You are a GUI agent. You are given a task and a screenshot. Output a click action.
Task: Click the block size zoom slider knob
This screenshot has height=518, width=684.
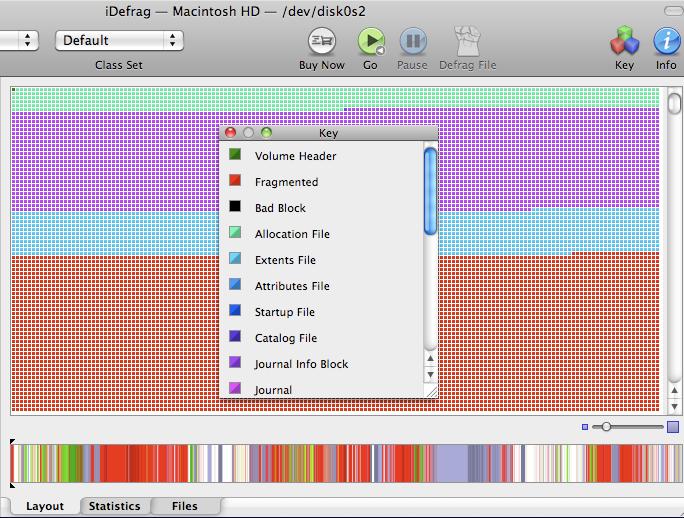606,427
